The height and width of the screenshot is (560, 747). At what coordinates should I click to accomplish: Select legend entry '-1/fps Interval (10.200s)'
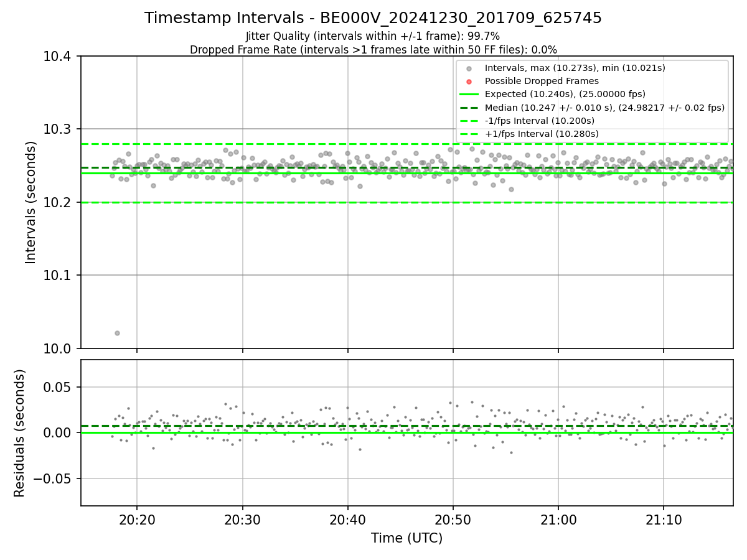click(539, 121)
